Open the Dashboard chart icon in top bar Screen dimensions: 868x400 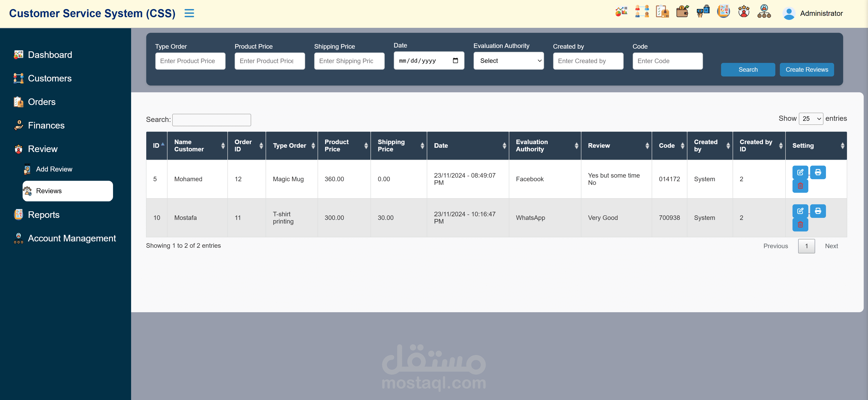pos(622,11)
